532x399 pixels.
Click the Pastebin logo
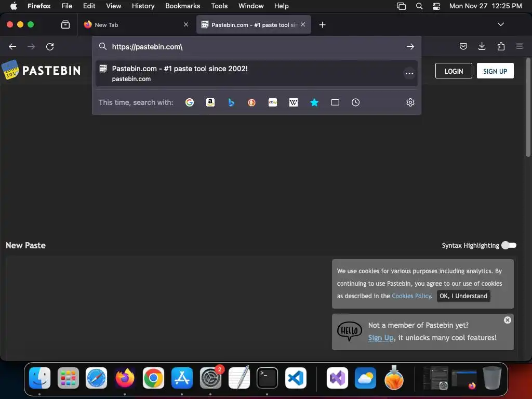(42, 71)
